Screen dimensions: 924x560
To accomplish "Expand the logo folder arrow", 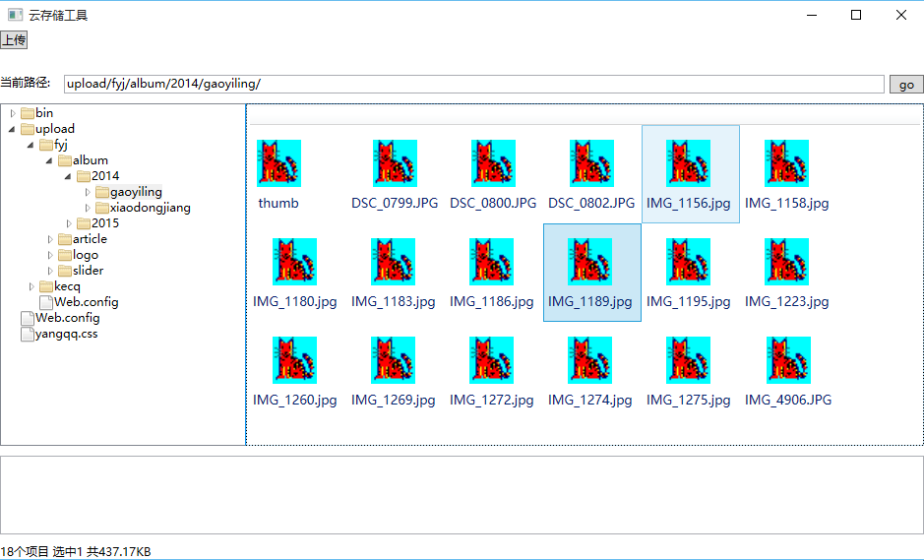I will pyautogui.click(x=50, y=255).
